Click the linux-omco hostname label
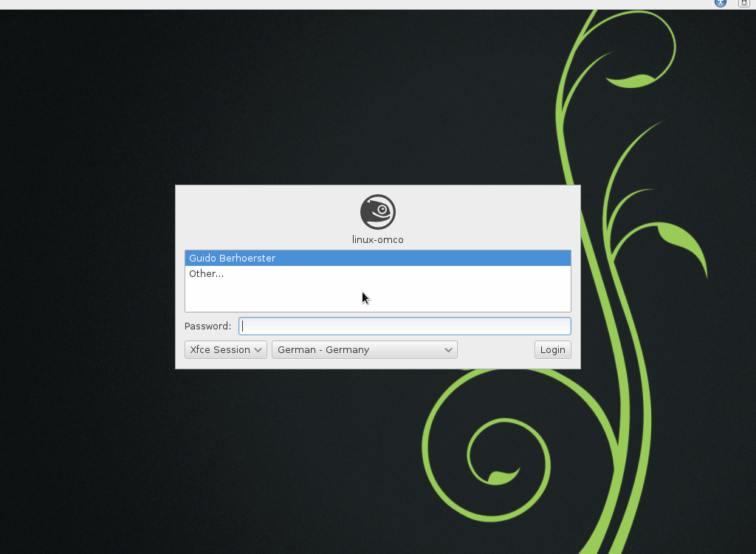The width and height of the screenshot is (756, 554). [377, 240]
